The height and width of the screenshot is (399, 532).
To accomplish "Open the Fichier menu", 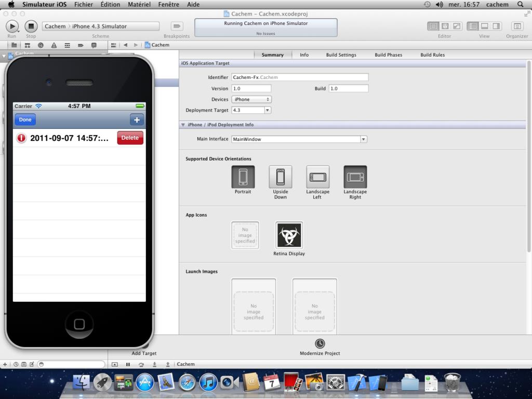I will click(84, 4).
